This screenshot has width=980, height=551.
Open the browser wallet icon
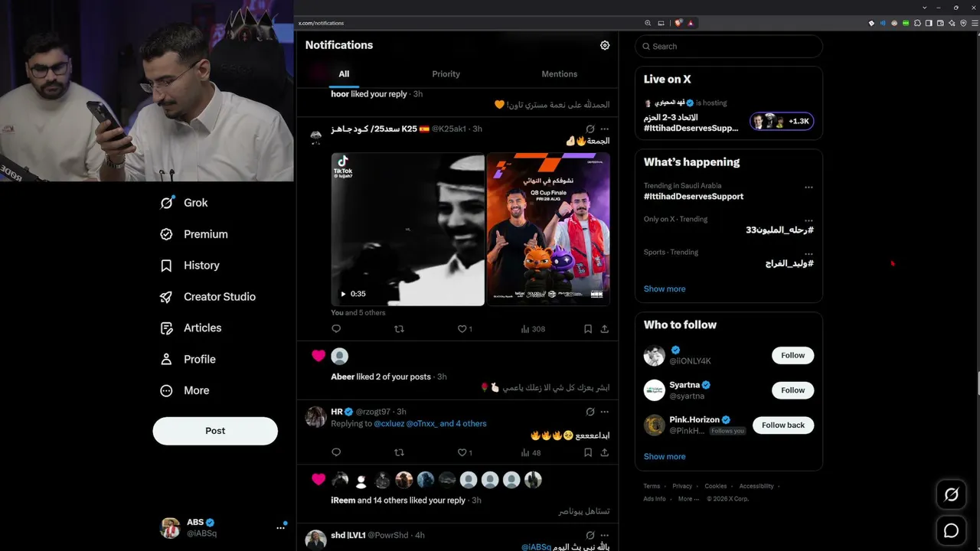pos(940,23)
